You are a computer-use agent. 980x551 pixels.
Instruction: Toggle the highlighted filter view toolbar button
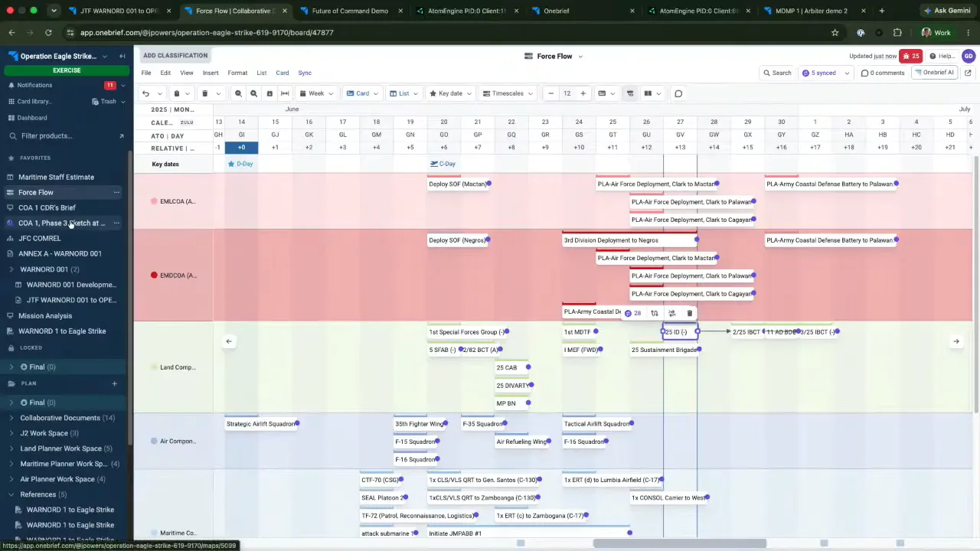(630, 93)
